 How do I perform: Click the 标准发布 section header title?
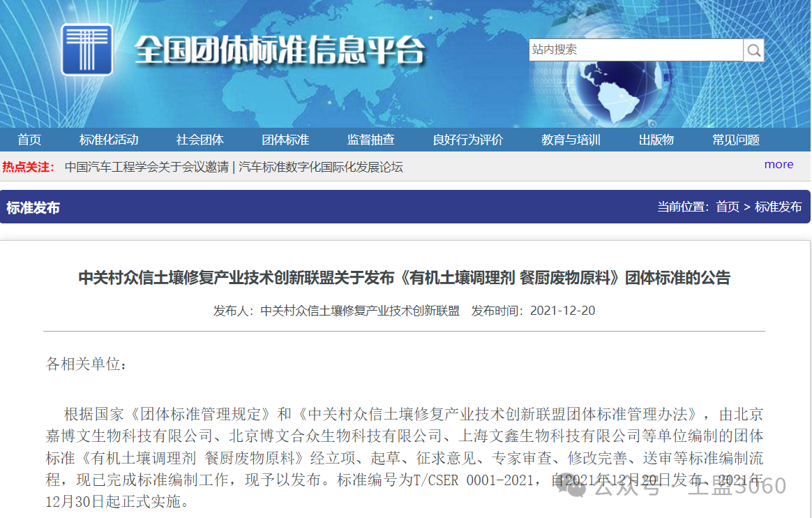[33, 208]
